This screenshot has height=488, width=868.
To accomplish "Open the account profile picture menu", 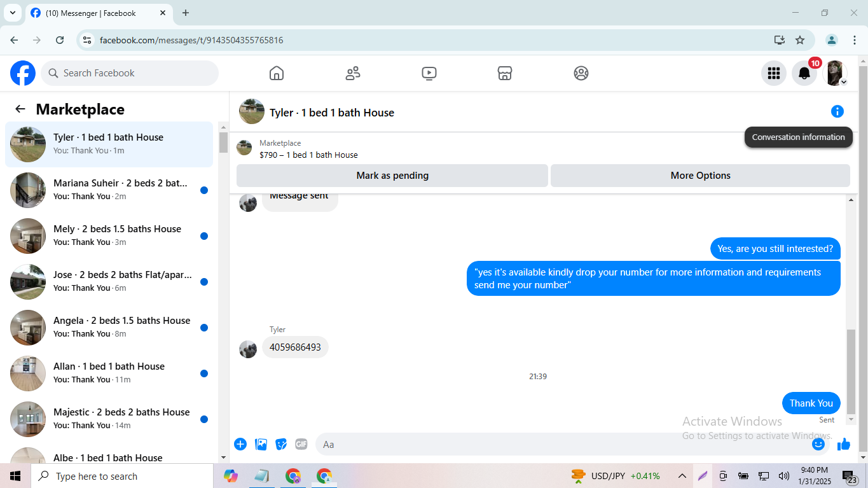I will click(835, 73).
